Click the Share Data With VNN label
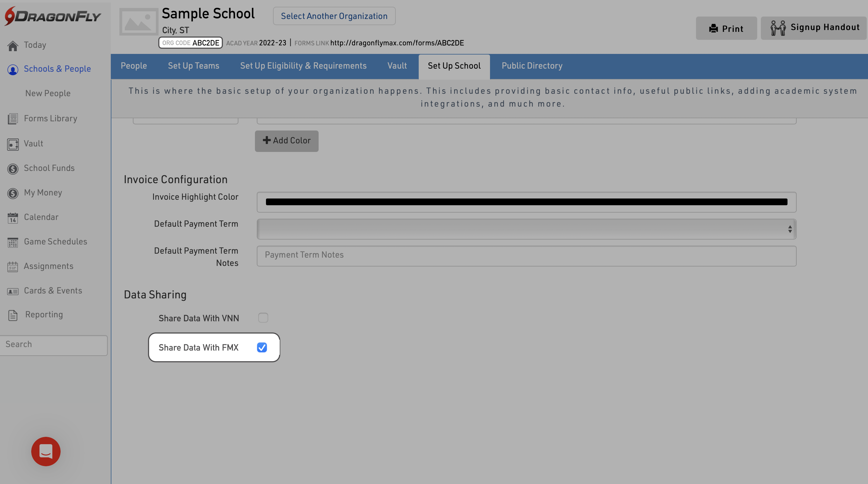Viewport: 868px width, 484px height. pos(198,318)
